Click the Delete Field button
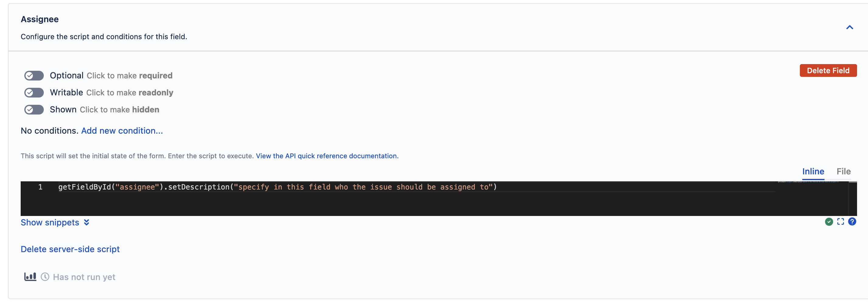This screenshot has width=868, height=308. coord(828,70)
